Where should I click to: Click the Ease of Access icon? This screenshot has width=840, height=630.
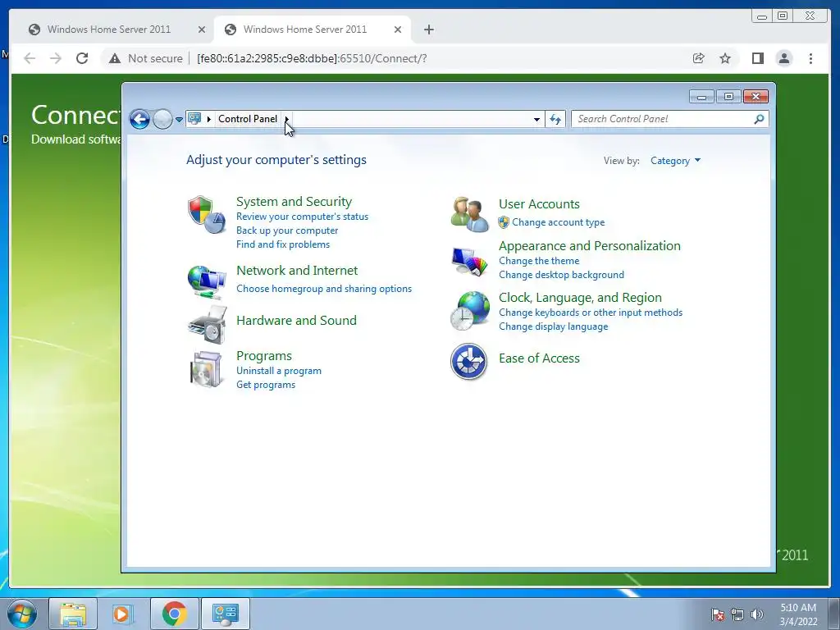tap(468, 362)
